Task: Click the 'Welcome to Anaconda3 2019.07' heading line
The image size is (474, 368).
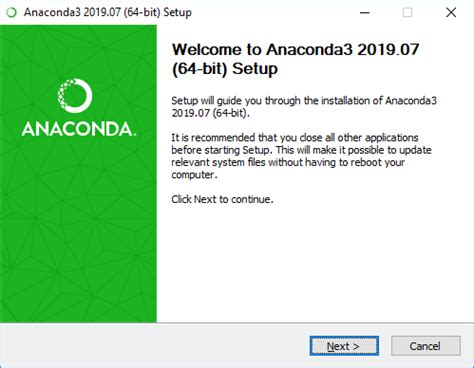Action: point(295,50)
